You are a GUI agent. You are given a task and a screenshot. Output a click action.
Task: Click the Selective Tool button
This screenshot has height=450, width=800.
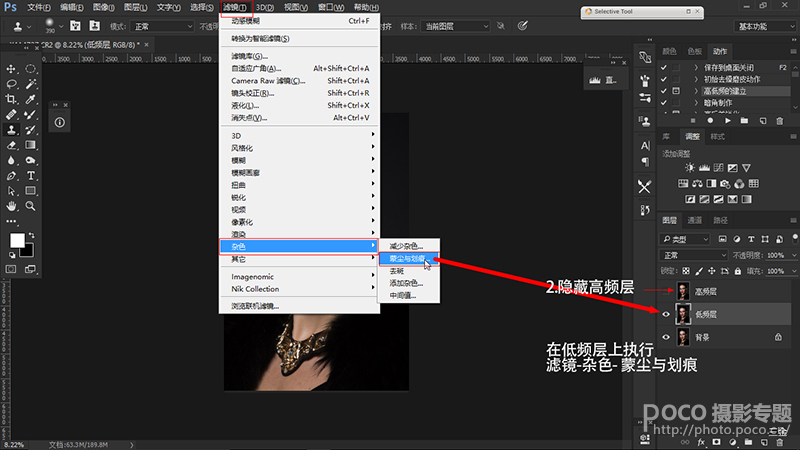pyautogui.click(x=617, y=10)
